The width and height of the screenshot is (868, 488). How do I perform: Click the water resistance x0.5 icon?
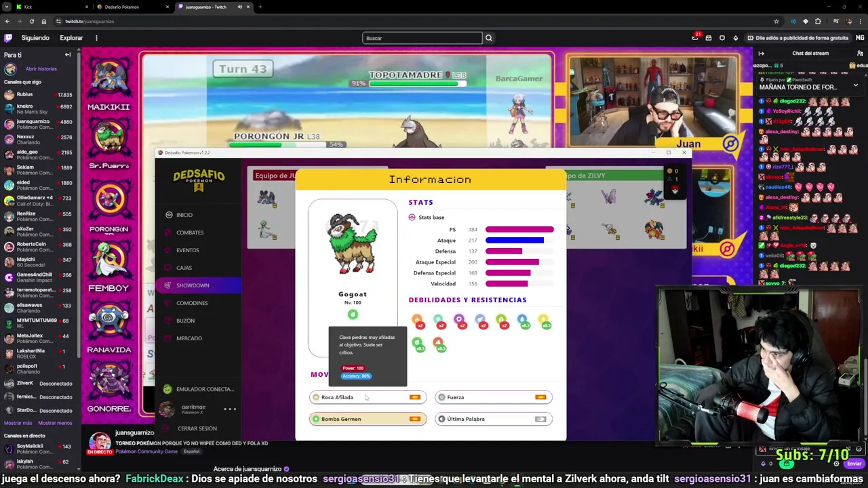[x=523, y=321]
